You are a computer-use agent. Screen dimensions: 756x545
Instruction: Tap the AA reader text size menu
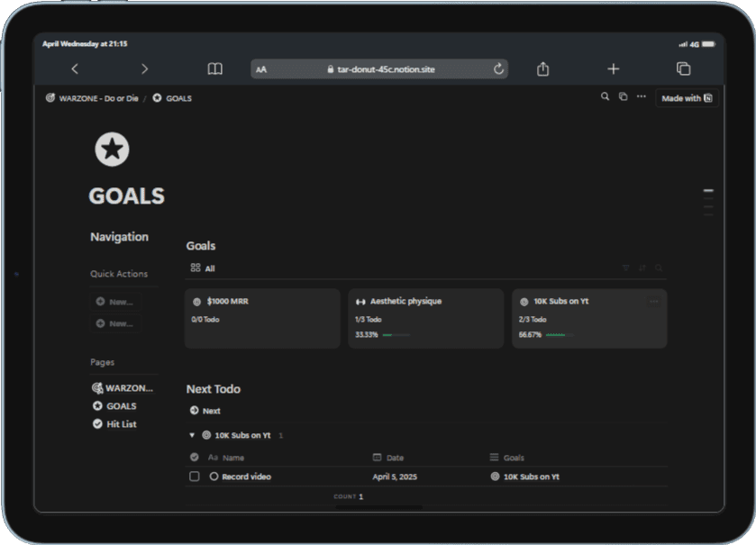(x=260, y=69)
